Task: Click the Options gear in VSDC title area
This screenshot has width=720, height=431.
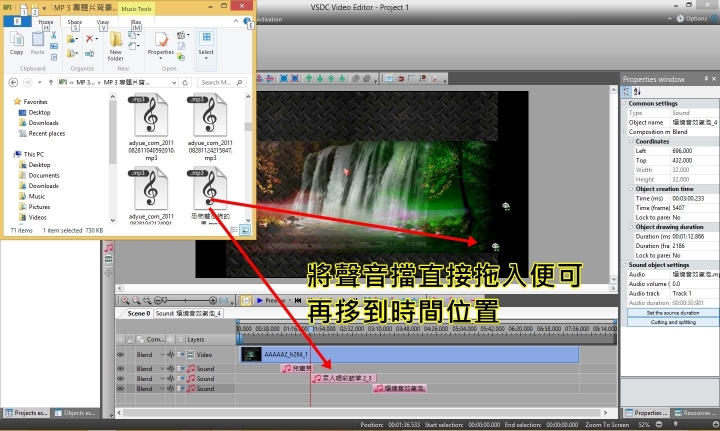Action: click(680, 19)
